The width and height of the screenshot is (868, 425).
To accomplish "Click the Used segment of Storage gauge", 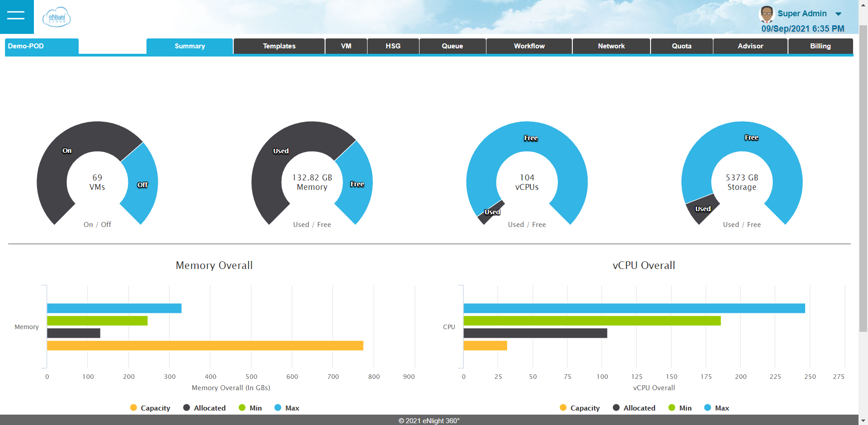I will (702, 209).
